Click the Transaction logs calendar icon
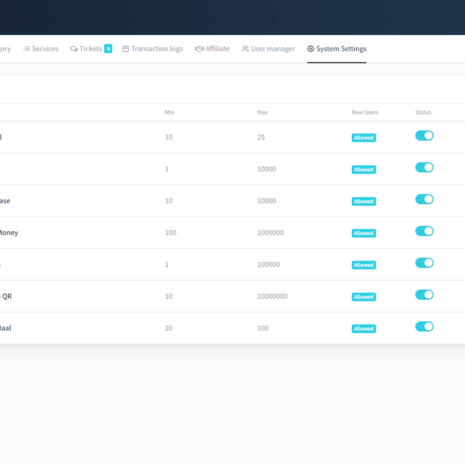Viewport: 465px width, 465px height. click(x=125, y=49)
